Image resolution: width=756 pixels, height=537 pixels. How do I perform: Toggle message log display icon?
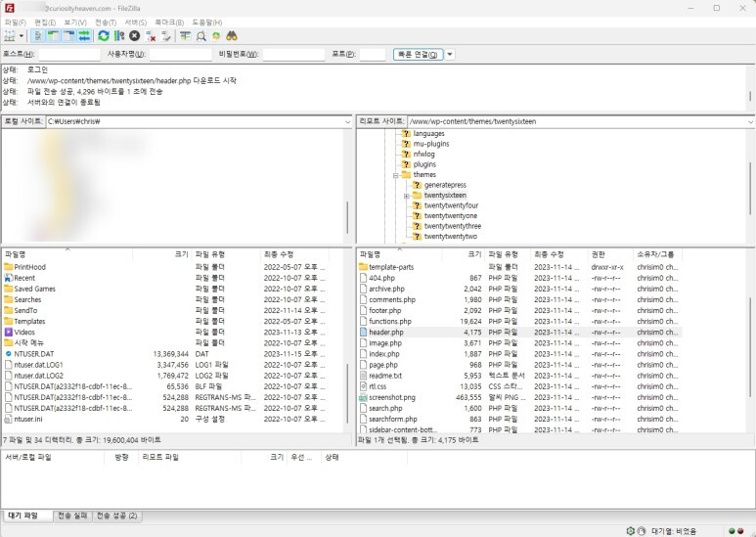38,36
